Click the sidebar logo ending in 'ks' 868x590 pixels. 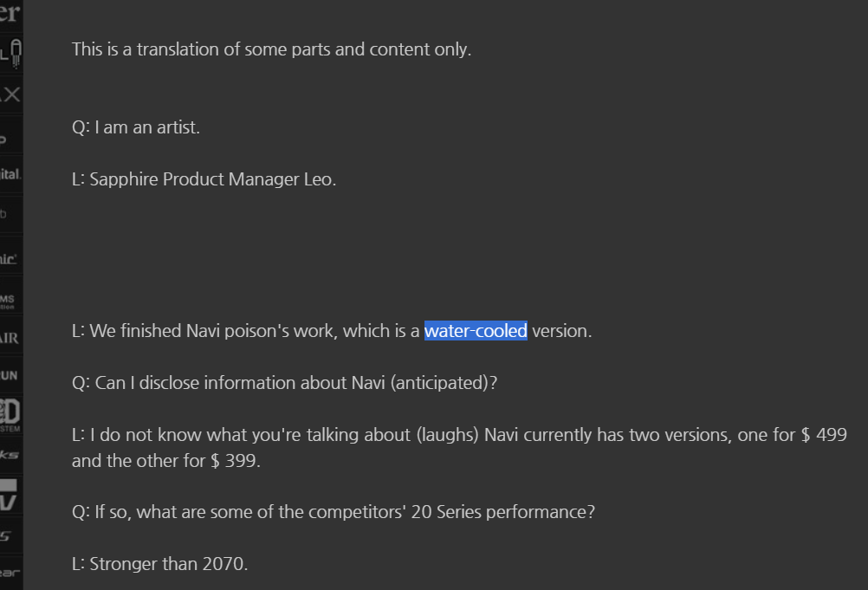coord(10,454)
